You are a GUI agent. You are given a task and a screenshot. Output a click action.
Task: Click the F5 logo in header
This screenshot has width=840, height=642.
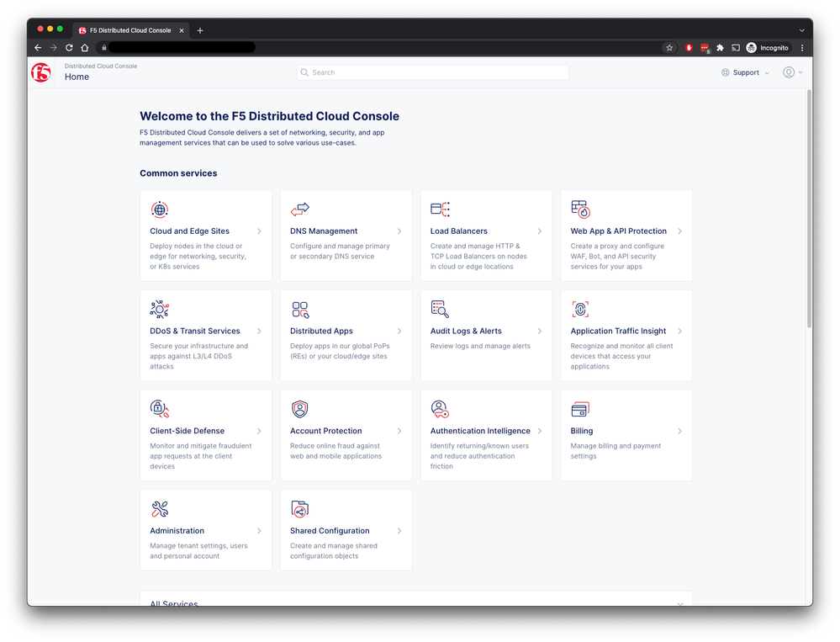[x=40, y=72]
